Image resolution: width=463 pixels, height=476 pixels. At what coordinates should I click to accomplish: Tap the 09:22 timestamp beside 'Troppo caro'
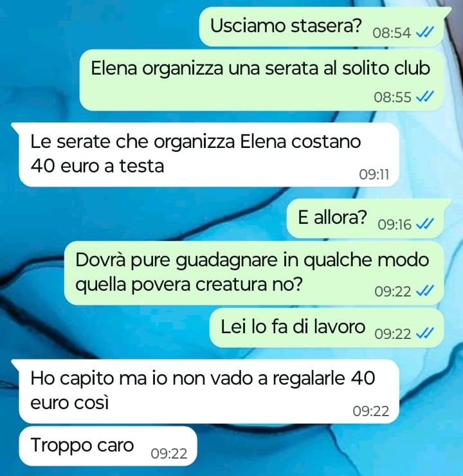168,453
